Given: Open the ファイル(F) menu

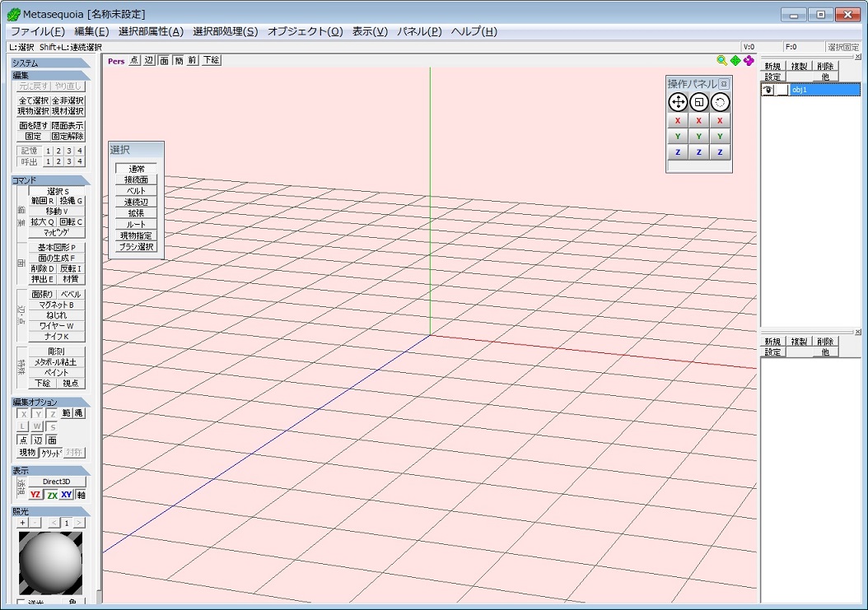Looking at the screenshot, I should coord(37,31).
